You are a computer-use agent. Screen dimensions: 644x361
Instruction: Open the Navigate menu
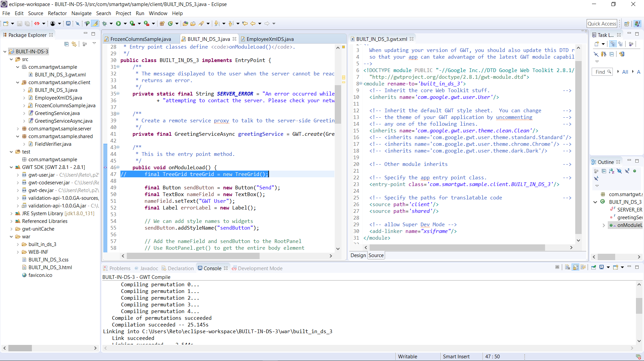coord(82,13)
